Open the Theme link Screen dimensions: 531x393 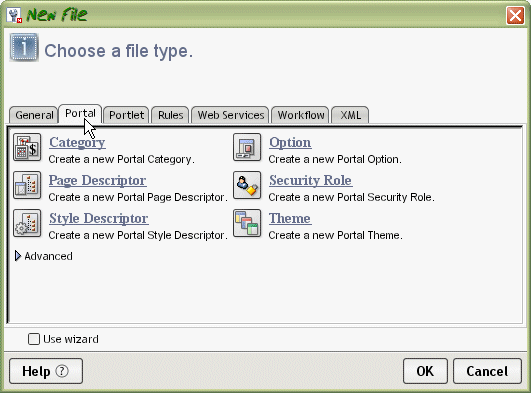pos(290,219)
